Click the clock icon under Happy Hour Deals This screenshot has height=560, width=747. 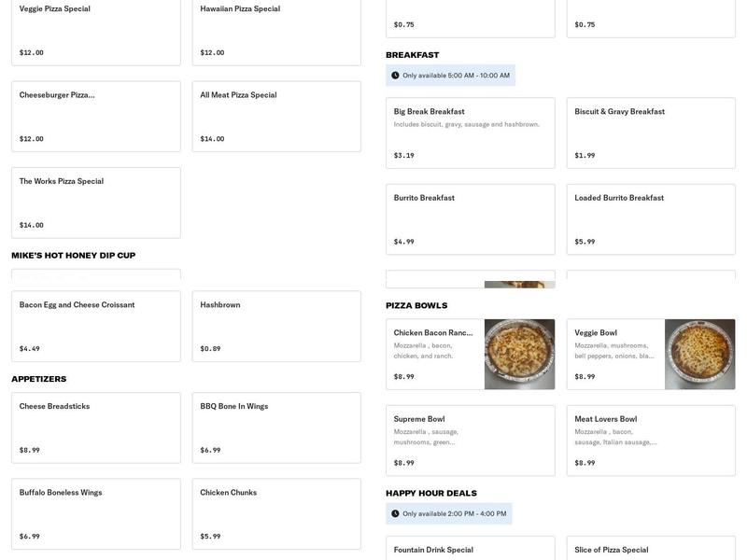[x=395, y=513]
